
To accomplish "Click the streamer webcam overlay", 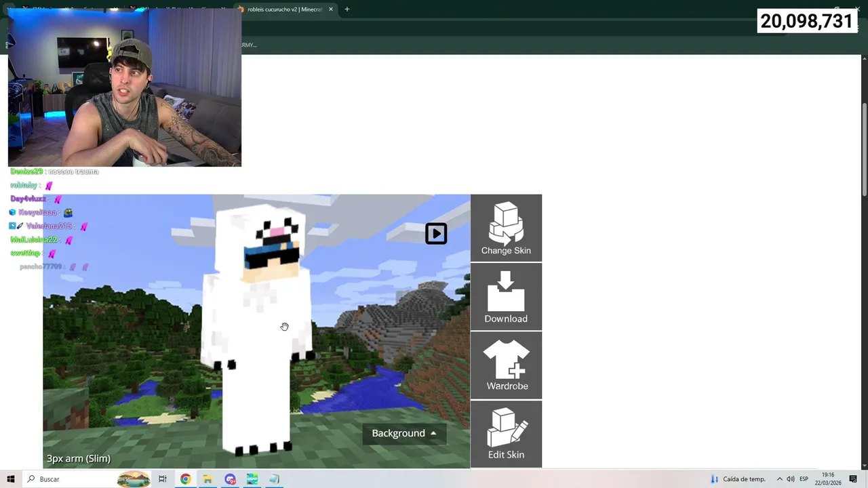I will coord(125,87).
